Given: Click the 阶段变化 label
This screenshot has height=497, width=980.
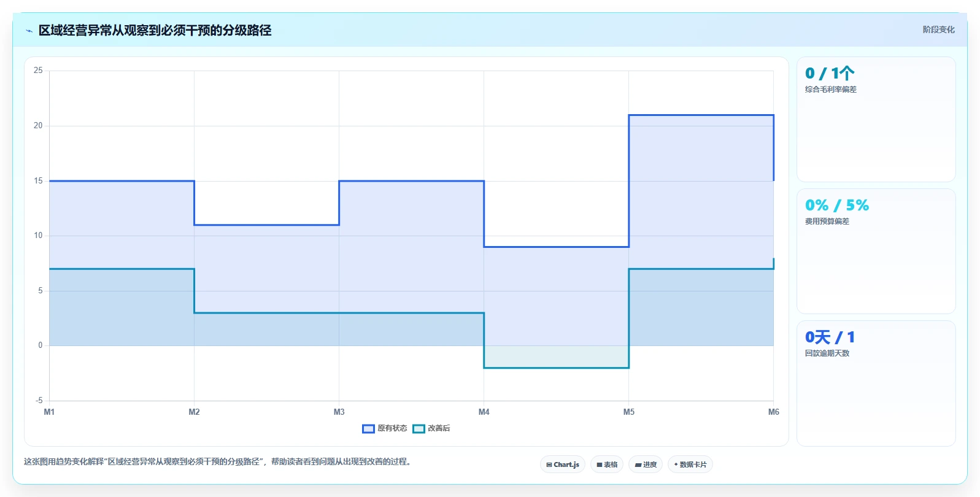Looking at the screenshot, I should click(938, 29).
